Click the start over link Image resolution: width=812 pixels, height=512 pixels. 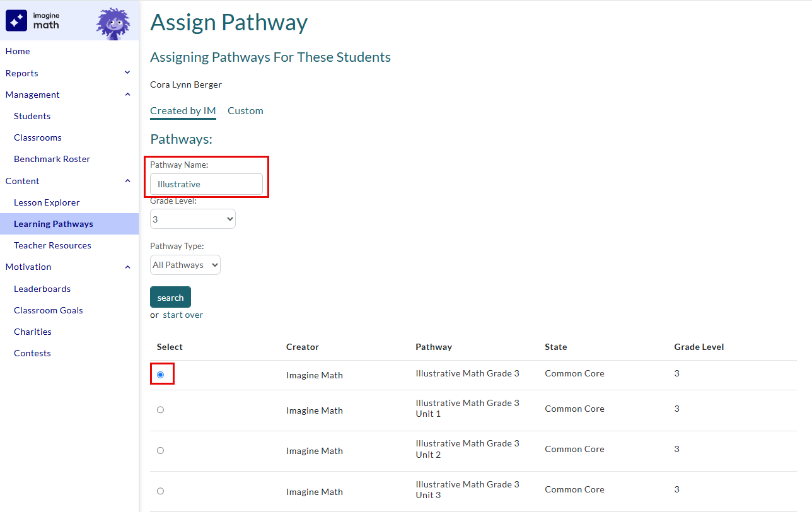tap(183, 315)
